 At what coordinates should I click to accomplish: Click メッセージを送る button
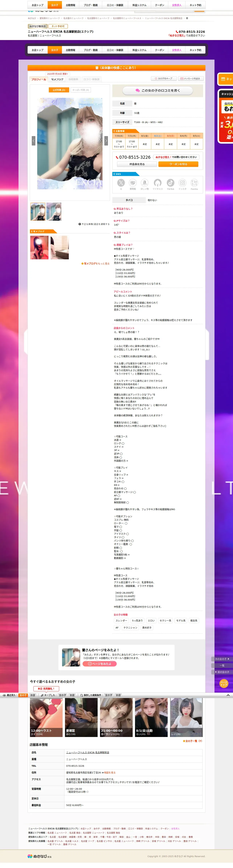191,78
